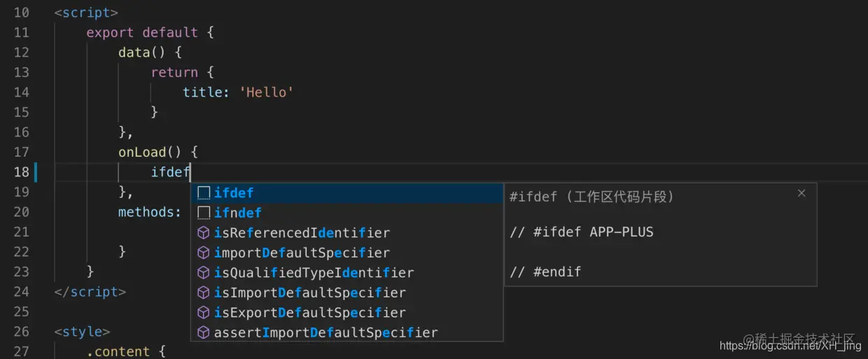Click cube icon beside isExportDefaultSpecifier
Screen dimensions: 868x359
tap(204, 313)
